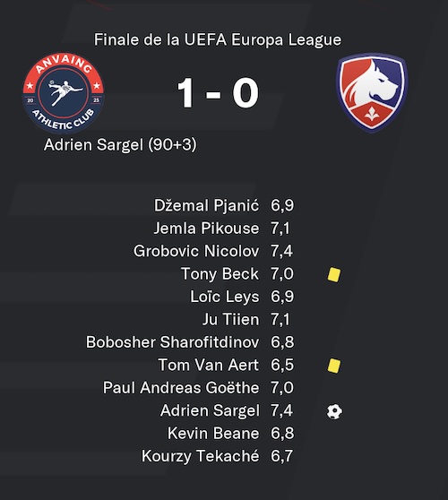The height and width of the screenshot is (500, 448).
Task: Click the Anvaing Athletic Club crest
Action: [64, 93]
